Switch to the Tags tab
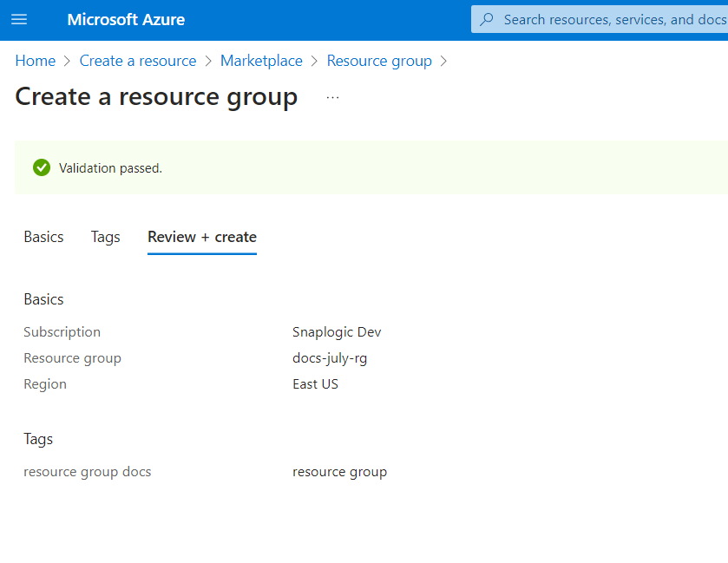 pyautogui.click(x=106, y=237)
